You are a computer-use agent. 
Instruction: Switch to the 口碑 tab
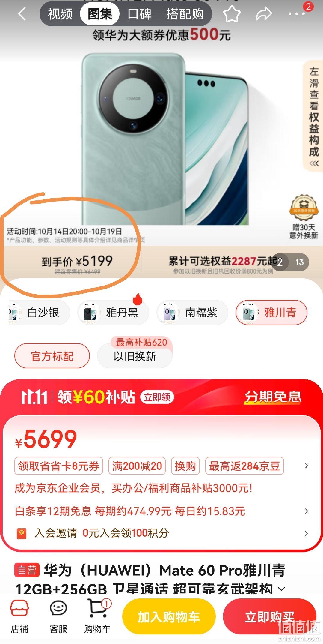[x=139, y=14]
